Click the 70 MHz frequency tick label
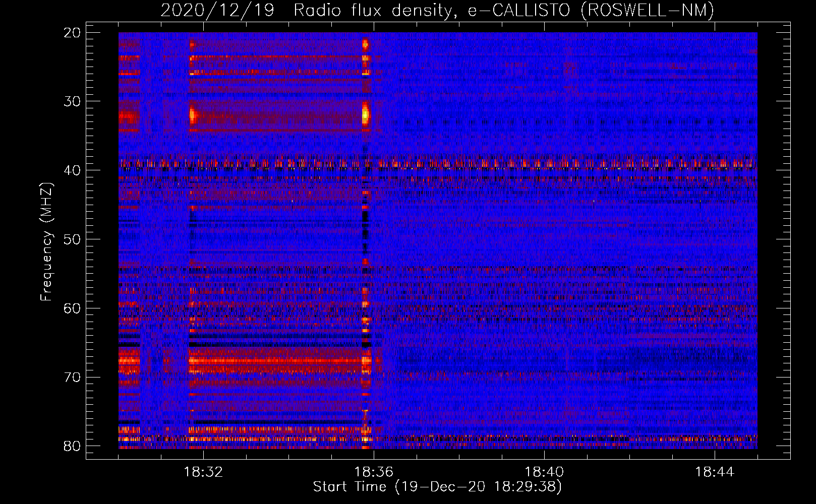Viewport: 816px width, 504px height. (x=72, y=377)
